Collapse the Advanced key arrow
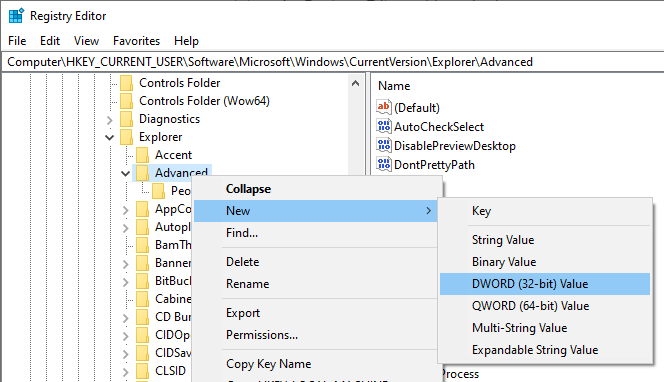Viewport: 664px width, 382px height. pyautogui.click(x=125, y=173)
